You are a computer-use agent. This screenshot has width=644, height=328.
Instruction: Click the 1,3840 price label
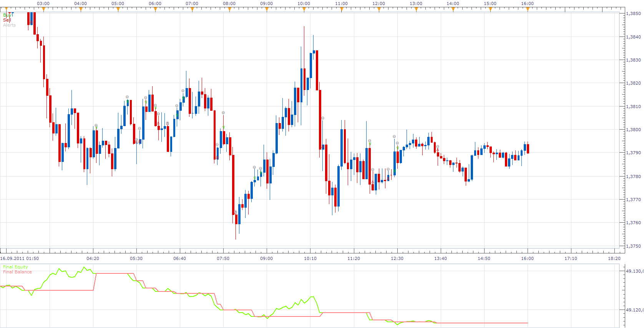tap(633, 37)
